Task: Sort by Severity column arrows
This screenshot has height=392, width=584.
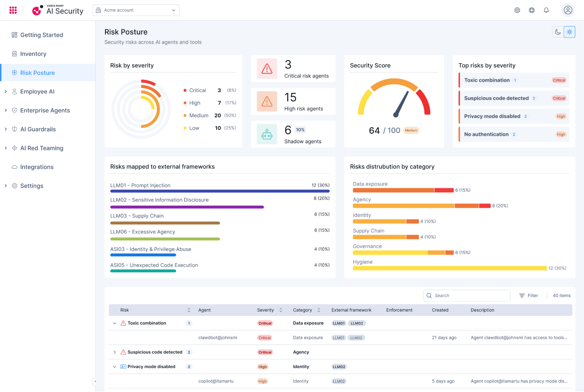Action: [x=280, y=310]
